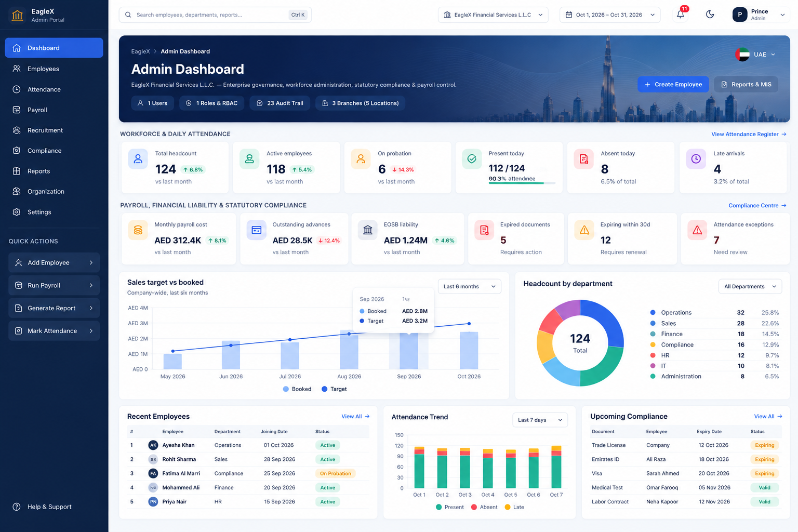Focus the search employees input field
The image size is (798, 532).
[215, 15]
